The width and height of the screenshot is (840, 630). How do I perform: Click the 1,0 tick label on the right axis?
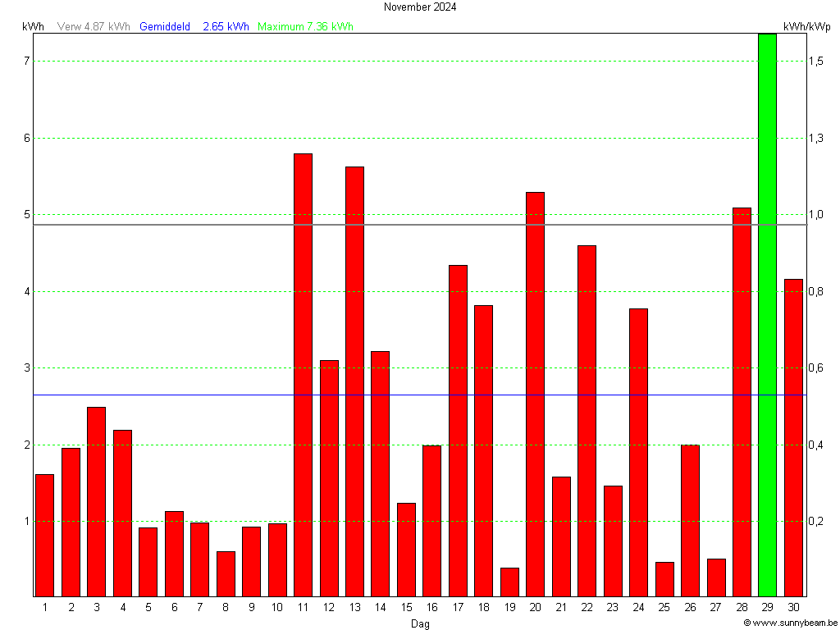[x=816, y=215]
